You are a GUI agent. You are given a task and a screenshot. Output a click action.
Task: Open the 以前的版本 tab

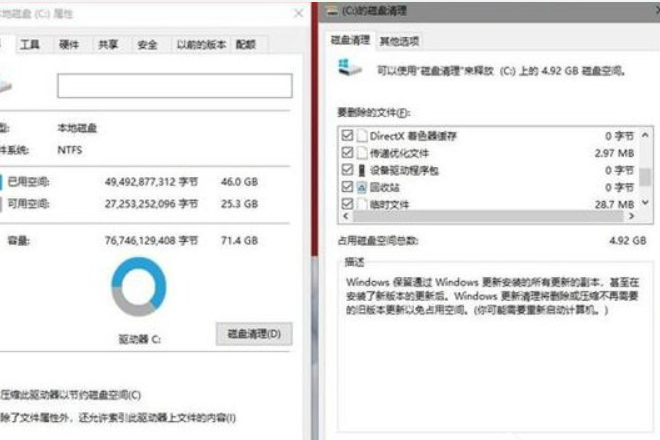coord(201,45)
